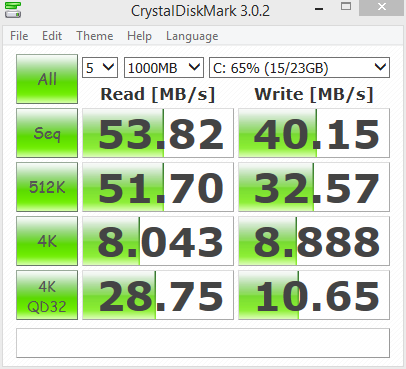
Task: Run the 4K QD32 test
Action: click(x=47, y=295)
